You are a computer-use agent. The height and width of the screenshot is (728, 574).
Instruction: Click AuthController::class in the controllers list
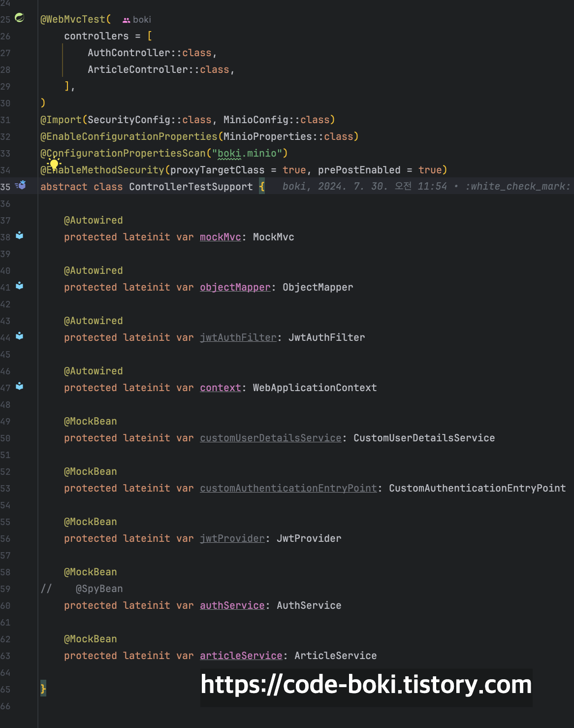pyautogui.click(x=150, y=53)
